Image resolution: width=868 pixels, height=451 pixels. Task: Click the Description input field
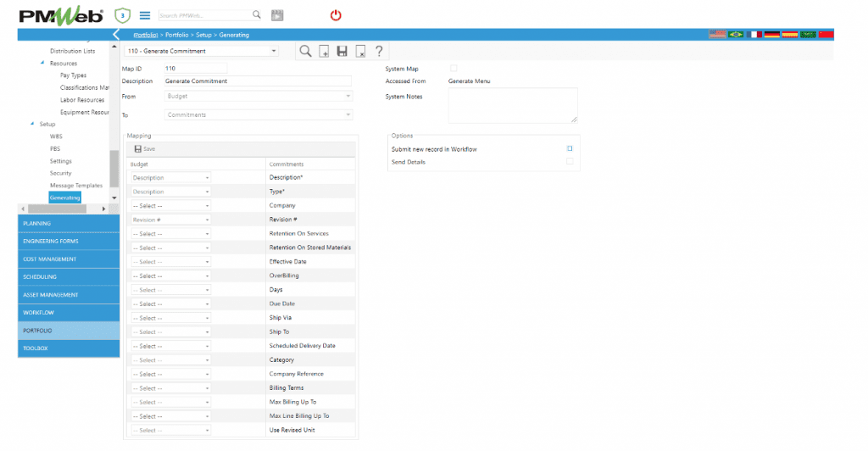tap(258, 81)
